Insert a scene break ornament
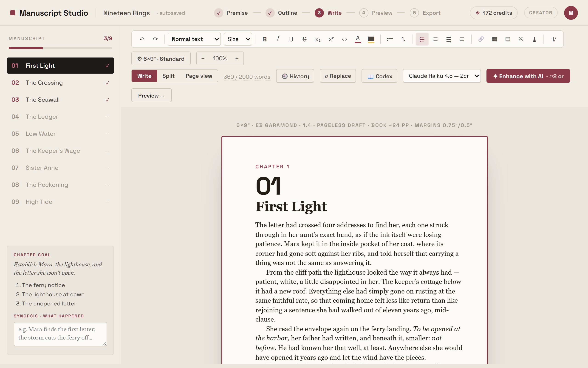This screenshot has height=368, width=588. [x=521, y=39]
